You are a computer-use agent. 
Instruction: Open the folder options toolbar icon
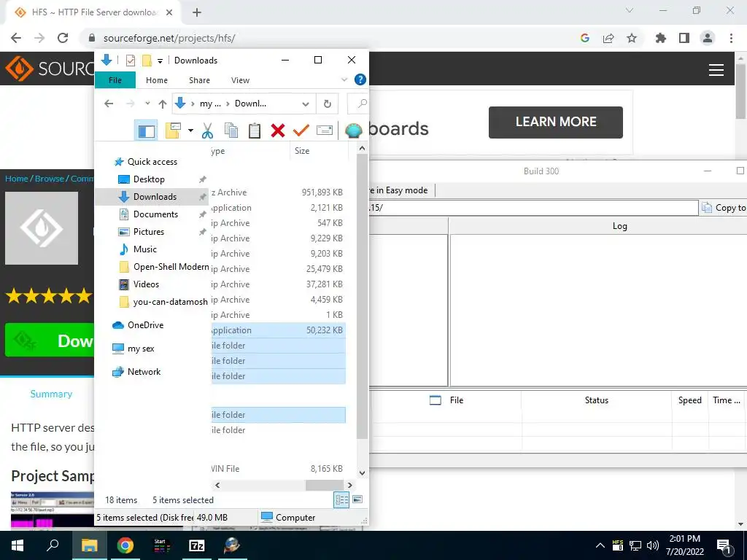(172, 130)
